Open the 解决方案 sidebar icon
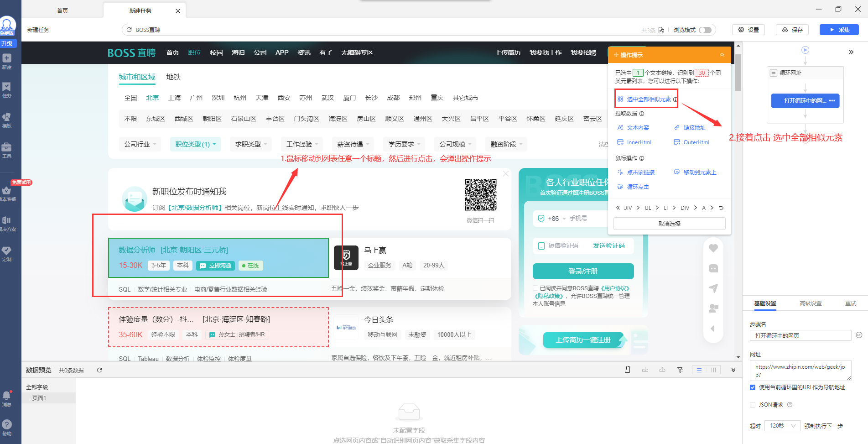Viewport: 868px width, 444px height. click(x=7, y=224)
